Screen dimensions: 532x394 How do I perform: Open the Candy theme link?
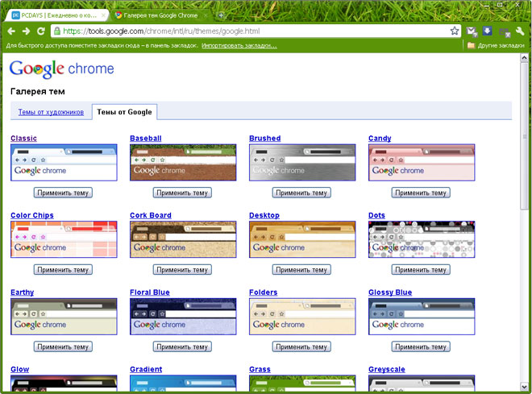click(x=380, y=139)
